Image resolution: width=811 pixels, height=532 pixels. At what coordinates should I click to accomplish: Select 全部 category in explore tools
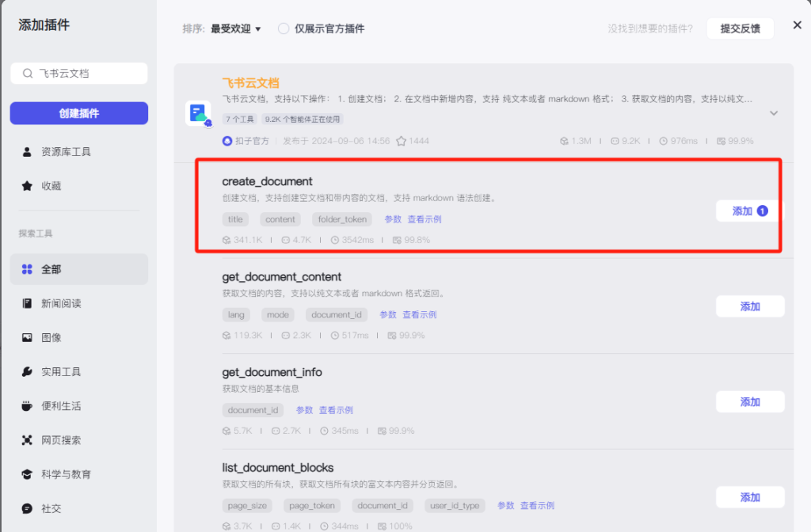78,269
